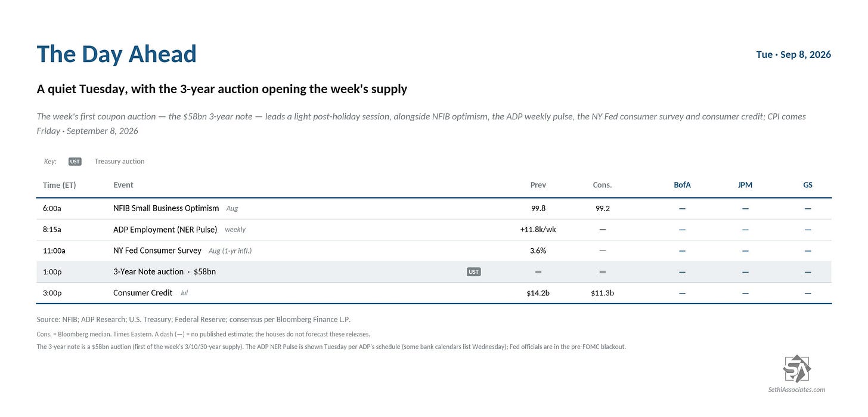Select the BofA column header
Image resolution: width=868 pixels, height=417 pixels.
pos(682,185)
